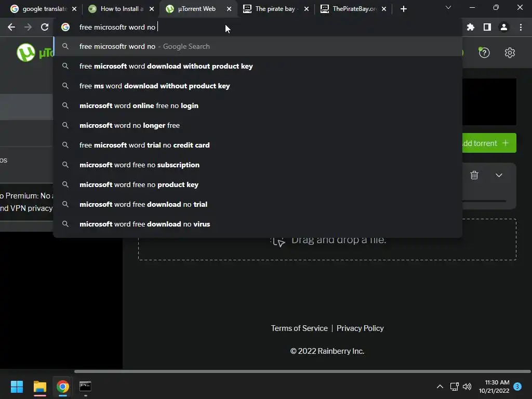Select 'microsoft word free no subscription'
Screen dimensions: 532x399
coord(258,165)
